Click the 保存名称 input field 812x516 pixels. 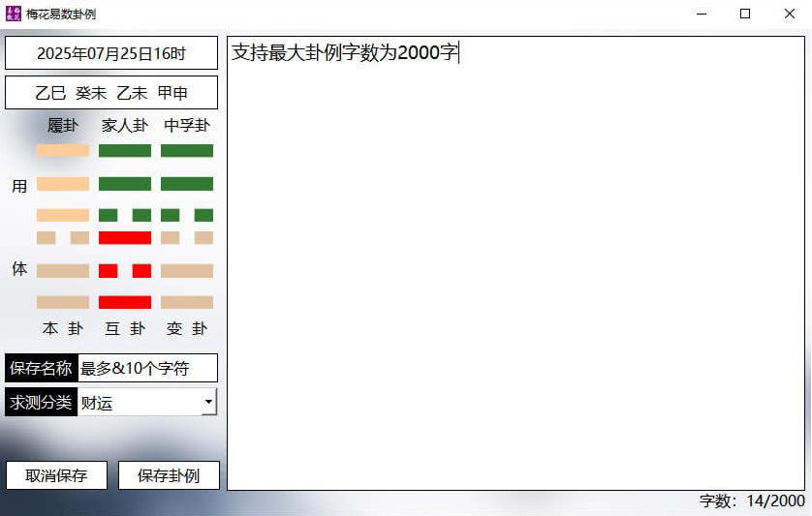pos(147,368)
